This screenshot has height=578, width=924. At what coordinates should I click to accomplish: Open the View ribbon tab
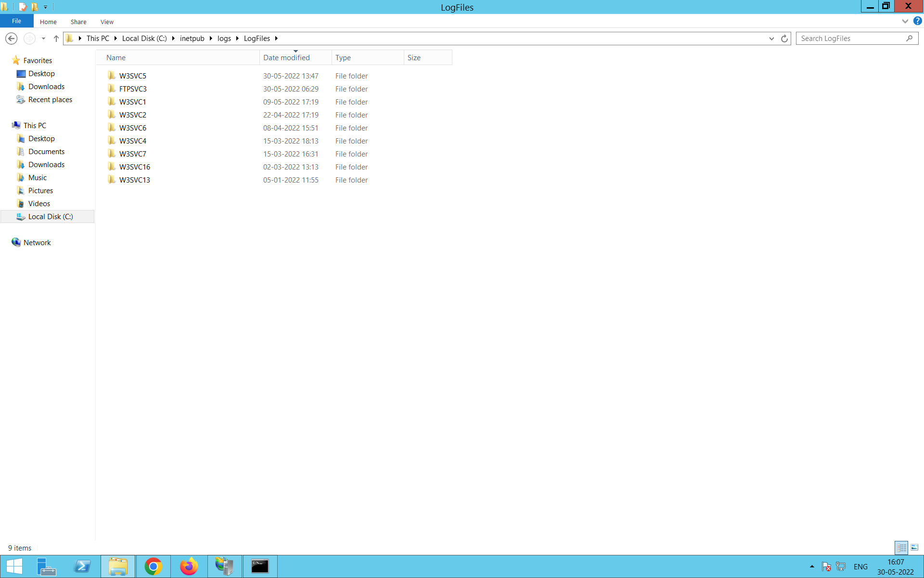(107, 22)
